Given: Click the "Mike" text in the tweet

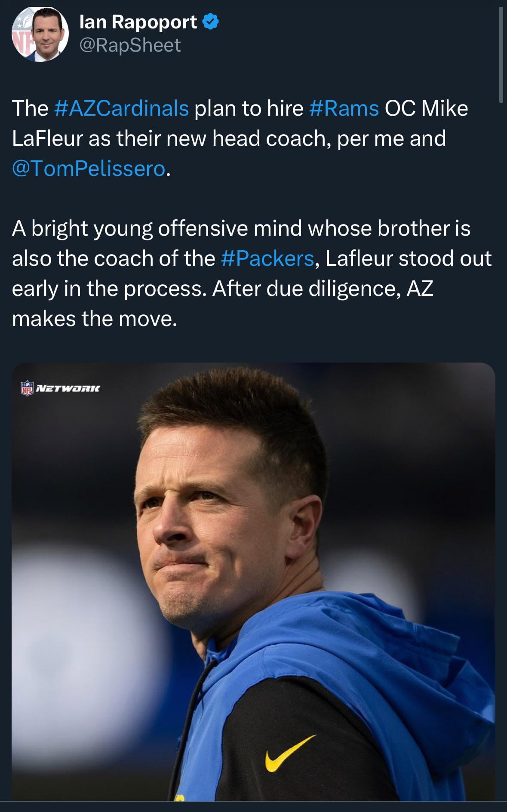Looking at the screenshot, I should point(445,108).
